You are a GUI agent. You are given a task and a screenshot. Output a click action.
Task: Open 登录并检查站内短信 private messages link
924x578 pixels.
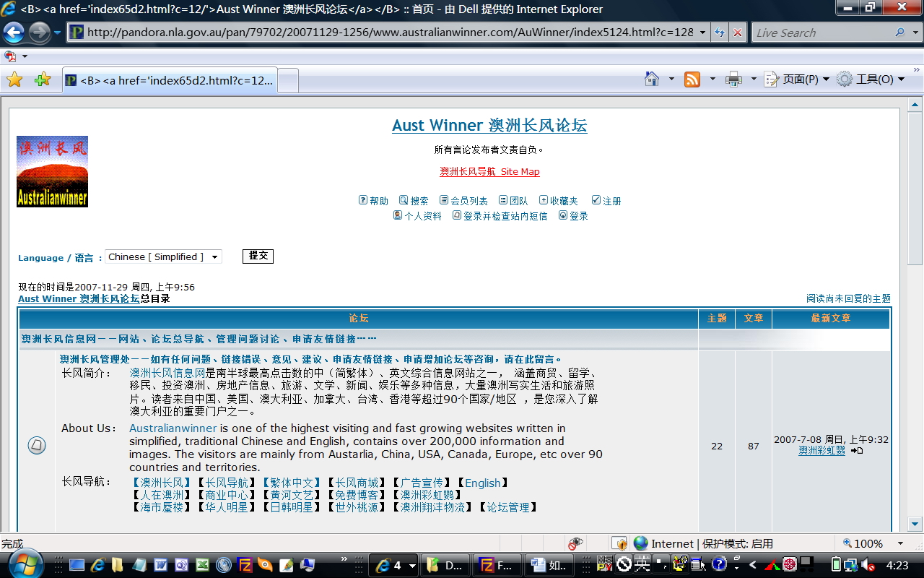click(500, 215)
